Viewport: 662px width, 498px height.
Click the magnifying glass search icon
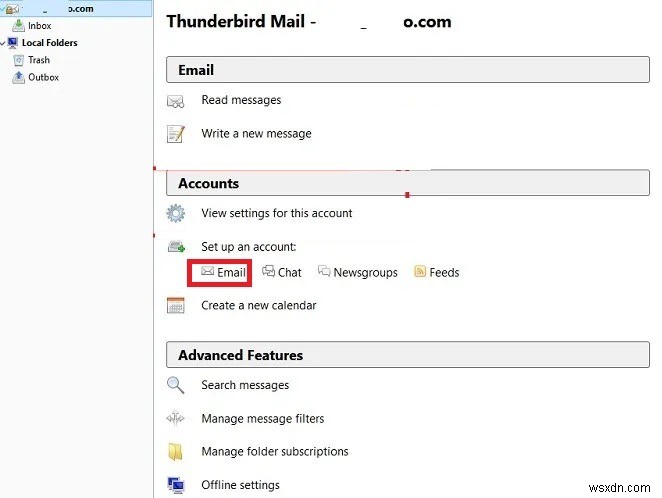(x=175, y=385)
